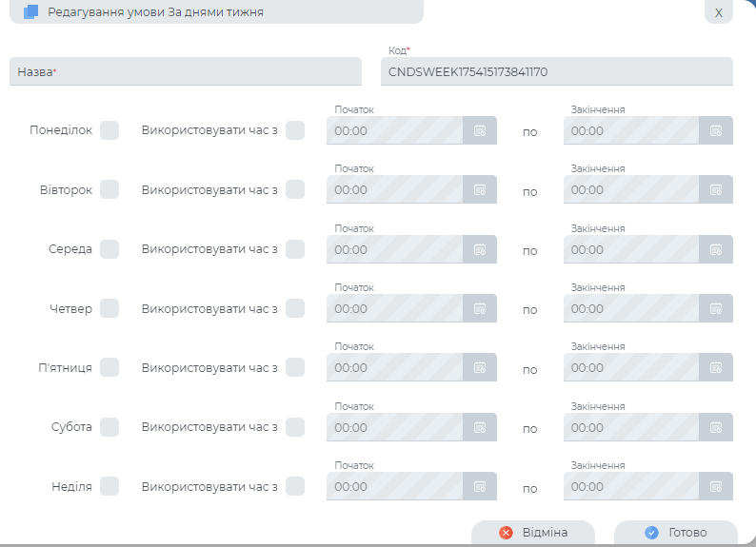Click clock icon for Sunday end time
Screen dimensions: 756x547
tap(716, 487)
